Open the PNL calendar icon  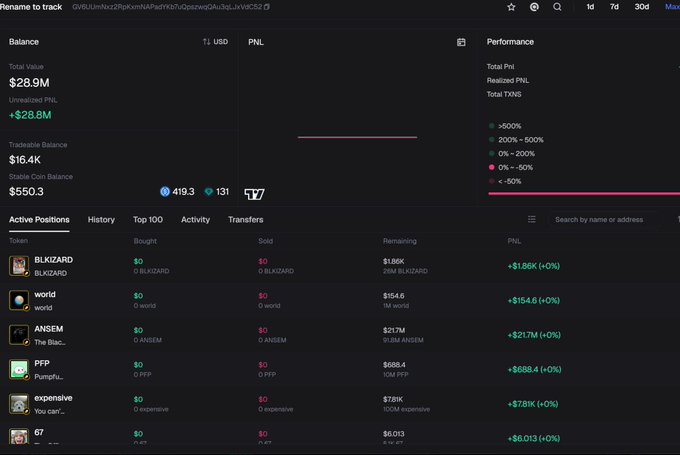pos(461,42)
